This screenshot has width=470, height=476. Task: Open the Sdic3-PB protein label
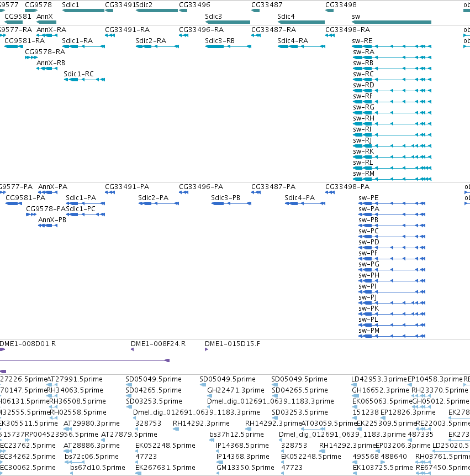225,197
